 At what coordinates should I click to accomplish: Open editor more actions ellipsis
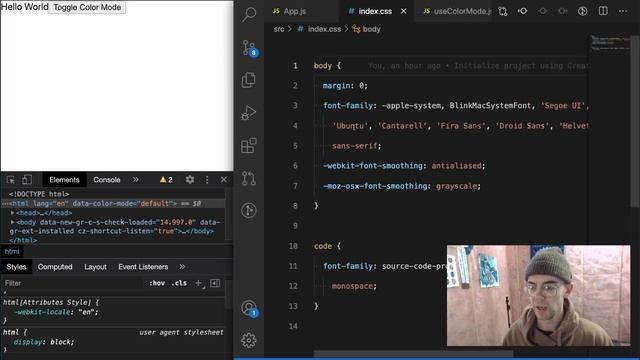point(623,11)
